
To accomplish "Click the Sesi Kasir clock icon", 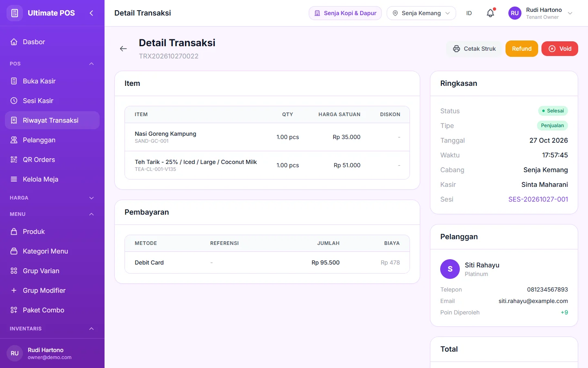I will point(14,101).
